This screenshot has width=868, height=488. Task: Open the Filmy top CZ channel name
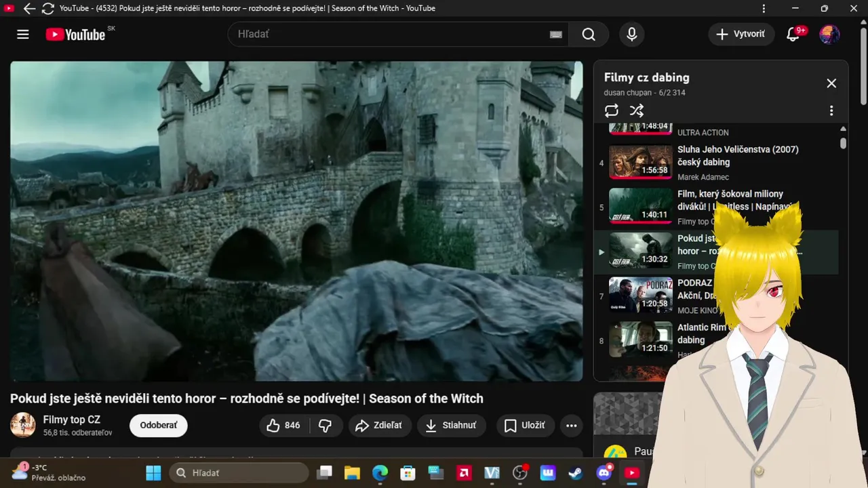(71, 420)
